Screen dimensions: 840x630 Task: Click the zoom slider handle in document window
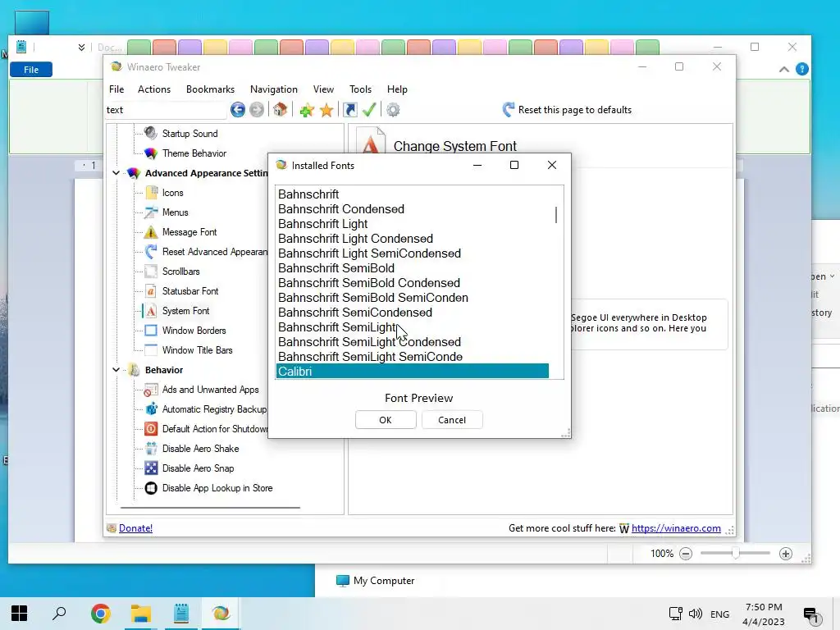pos(736,554)
